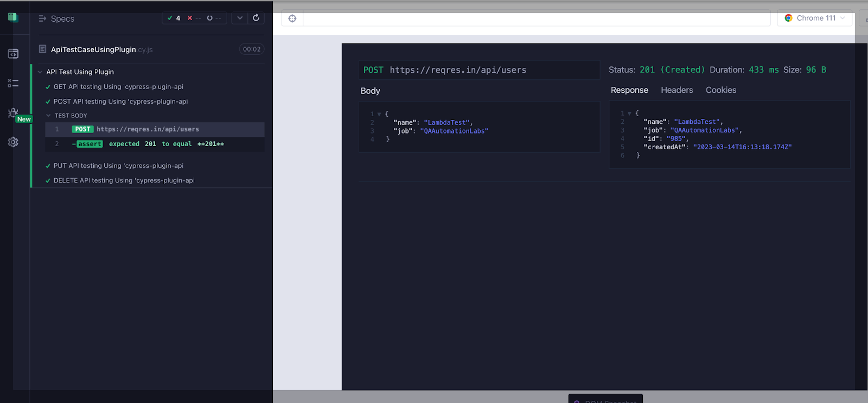868x403 pixels.
Task: Open the Chrome 111 browser dropdown
Action: point(815,18)
